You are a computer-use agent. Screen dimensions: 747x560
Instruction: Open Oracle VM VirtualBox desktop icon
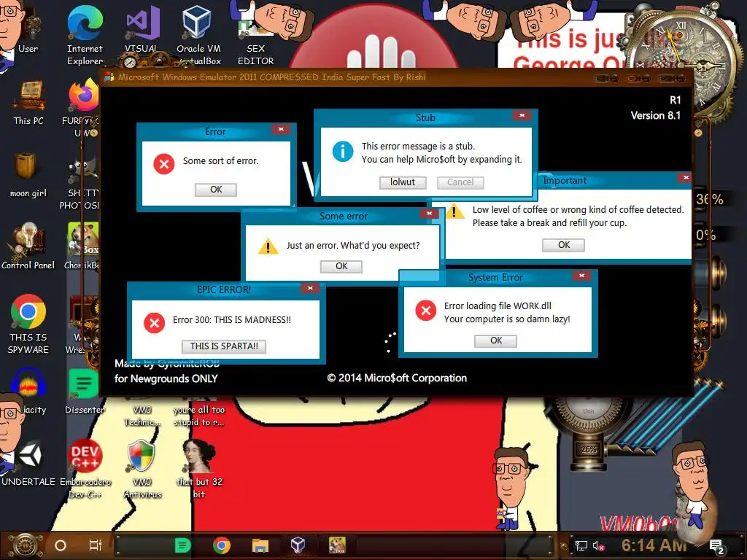[198, 34]
